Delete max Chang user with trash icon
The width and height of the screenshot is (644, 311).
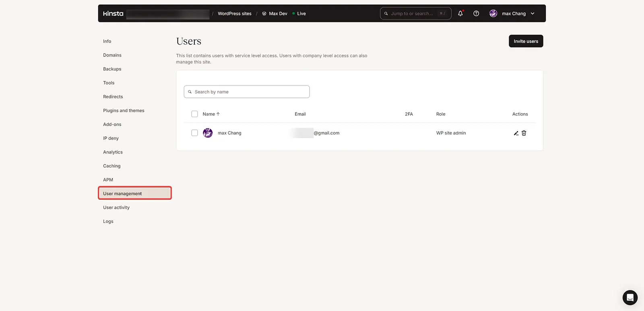click(524, 133)
